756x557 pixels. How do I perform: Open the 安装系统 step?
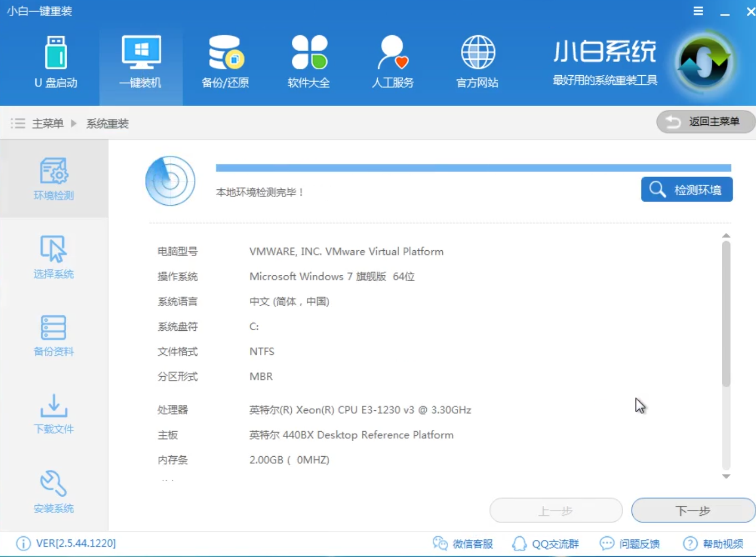pos(53,492)
